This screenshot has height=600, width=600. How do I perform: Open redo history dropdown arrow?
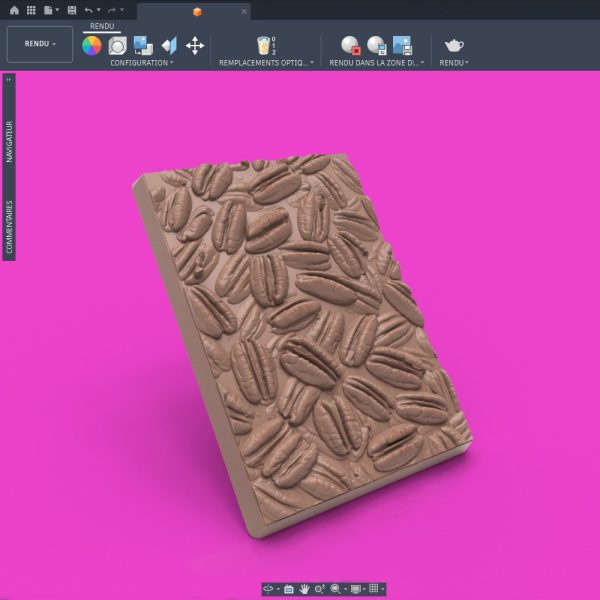[x=122, y=10]
